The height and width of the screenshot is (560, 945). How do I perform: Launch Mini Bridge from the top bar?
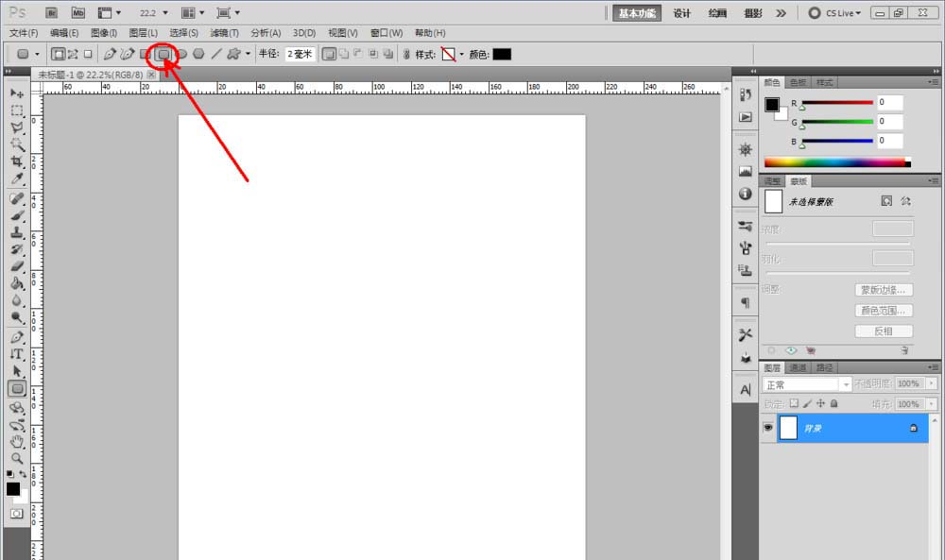tap(78, 12)
